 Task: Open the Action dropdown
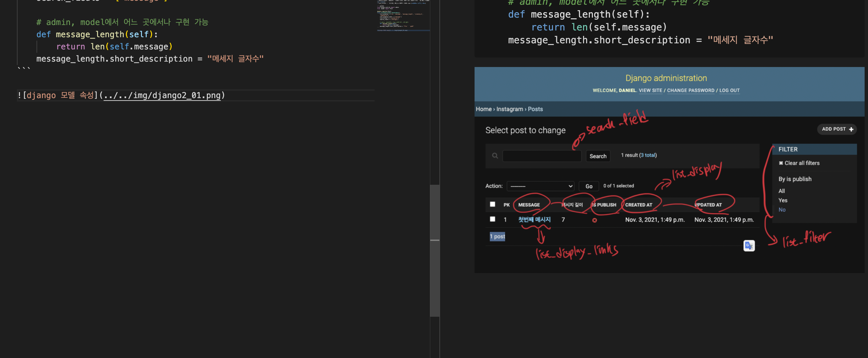click(540, 186)
